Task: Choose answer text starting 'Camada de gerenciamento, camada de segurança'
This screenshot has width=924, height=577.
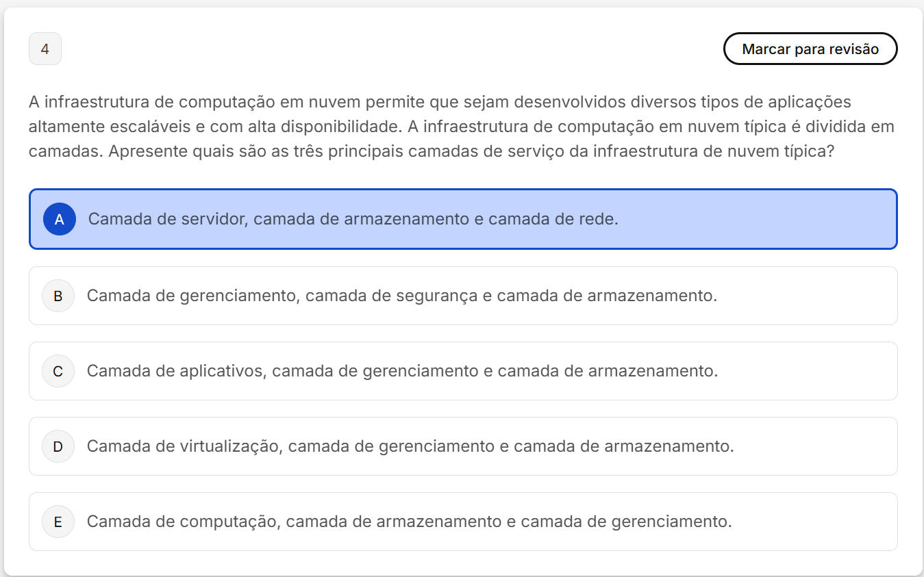Action: 401,296
